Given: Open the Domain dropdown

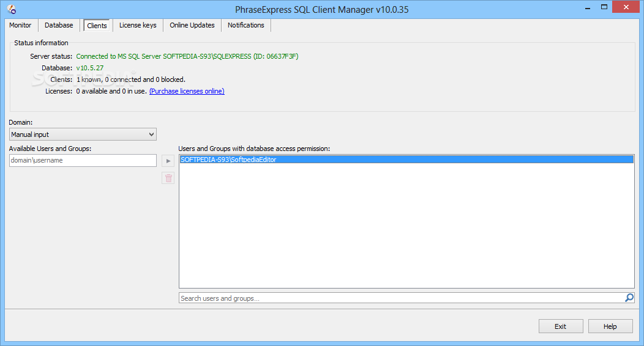Looking at the screenshot, I should pos(83,134).
